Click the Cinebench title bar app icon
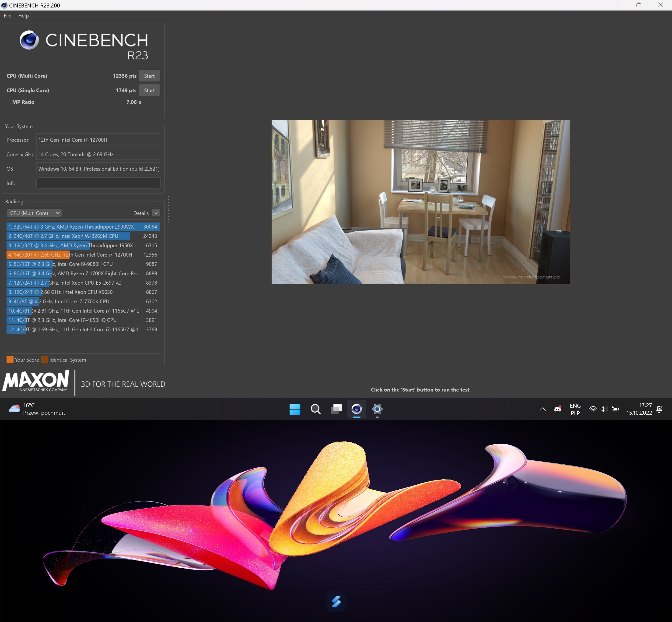Image resolution: width=672 pixels, height=622 pixels. (4, 5)
